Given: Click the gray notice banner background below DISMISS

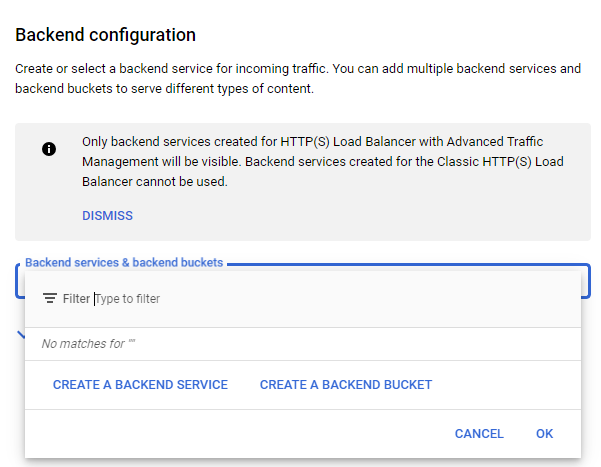Looking at the screenshot, I should click(x=303, y=232).
